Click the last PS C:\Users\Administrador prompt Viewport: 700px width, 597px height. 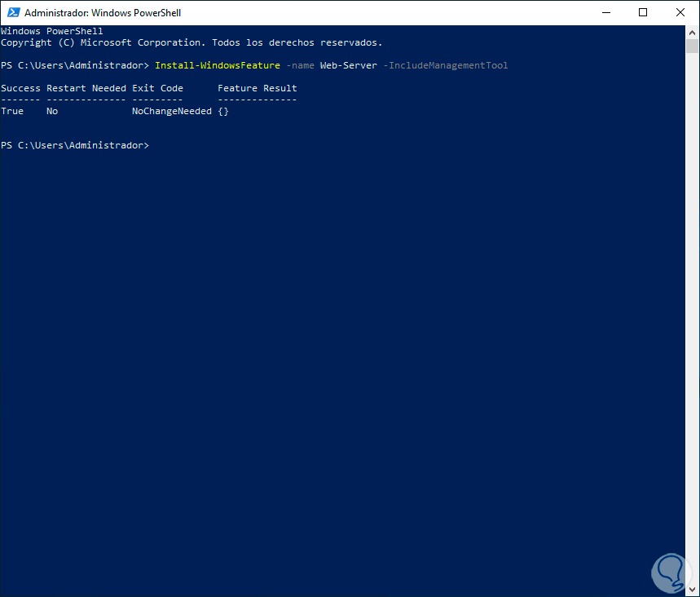pyautogui.click(x=75, y=145)
